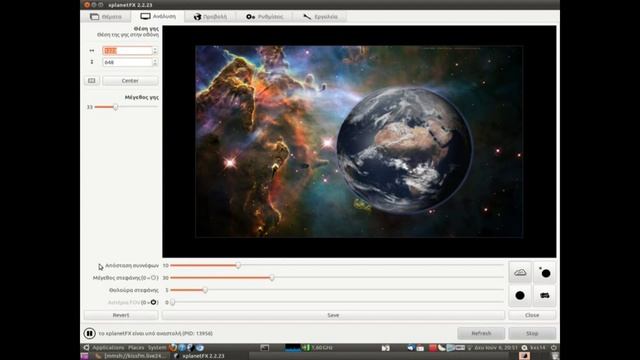Click the xplanetFX suspended status text
Viewport: 640px width, 360px height.
tap(156, 333)
